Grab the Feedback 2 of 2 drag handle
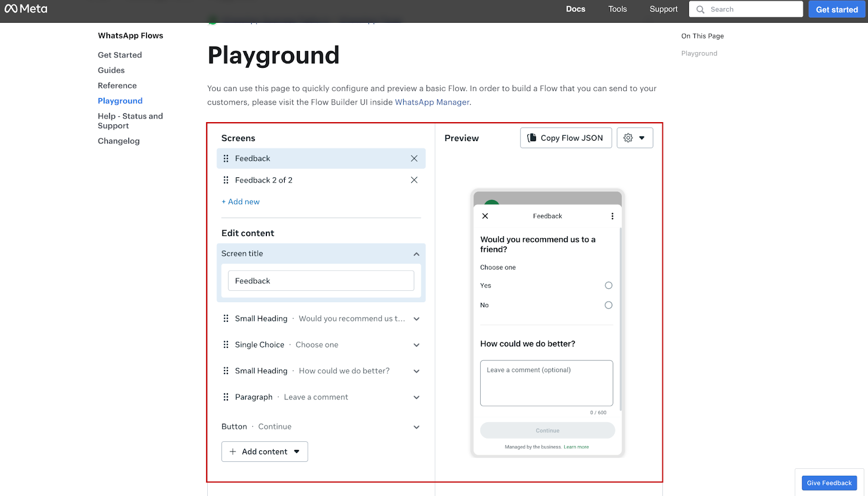Screen dimensions: 868x496 pyautogui.click(x=226, y=180)
